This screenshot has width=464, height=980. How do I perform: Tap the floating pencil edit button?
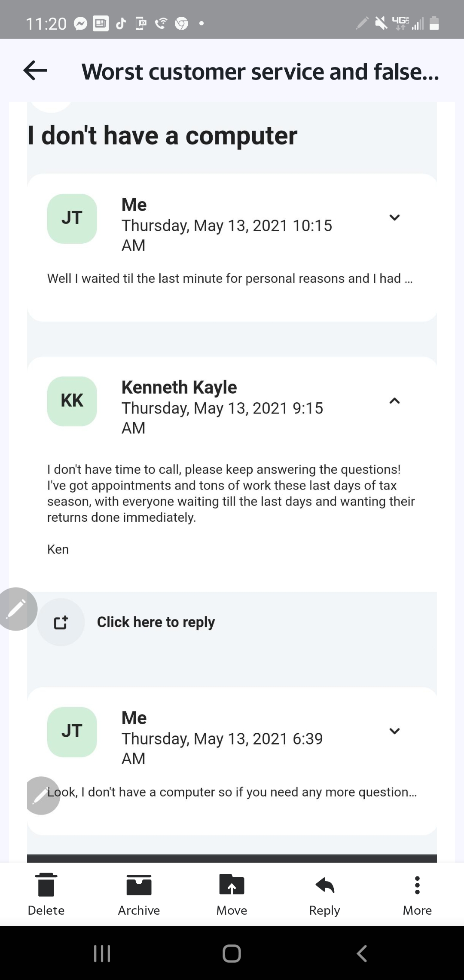(17, 609)
